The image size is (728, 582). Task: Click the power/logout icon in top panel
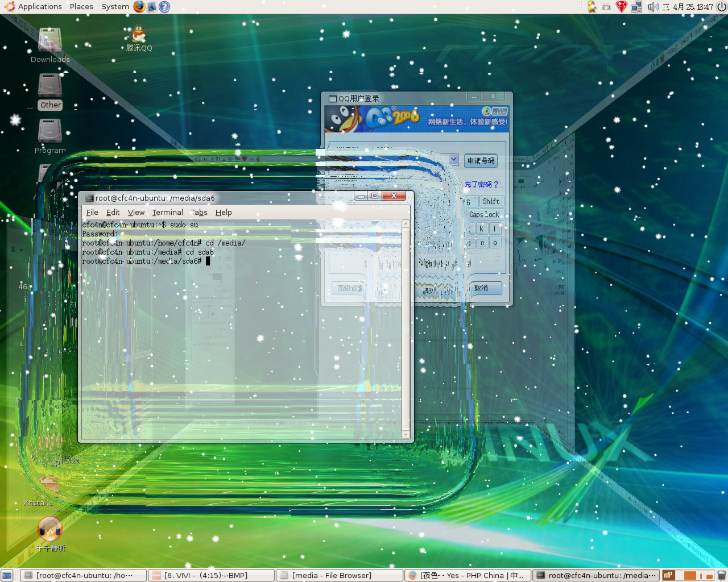tap(721, 7)
